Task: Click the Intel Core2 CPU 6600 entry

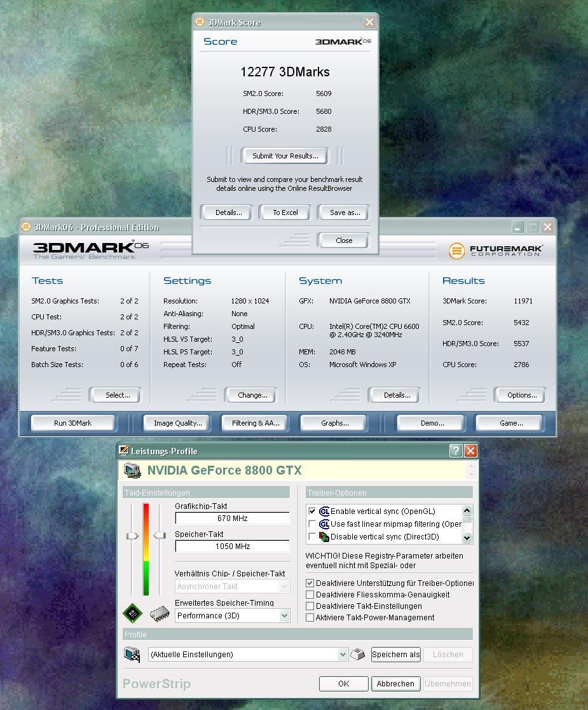Action: [374, 330]
